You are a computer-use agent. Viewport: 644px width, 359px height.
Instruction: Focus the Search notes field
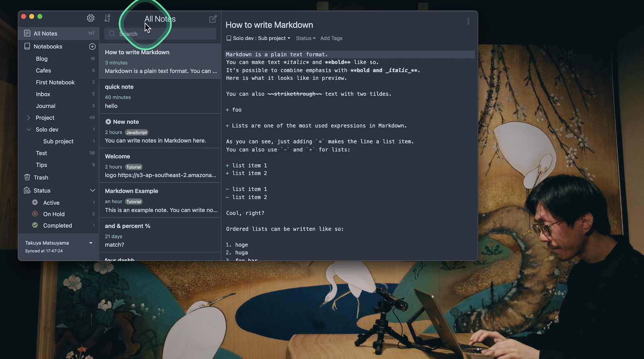(x=160, y=34)
